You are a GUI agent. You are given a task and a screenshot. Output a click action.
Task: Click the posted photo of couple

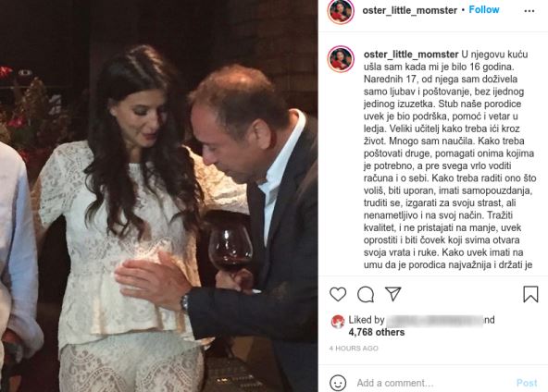point(158,196)
